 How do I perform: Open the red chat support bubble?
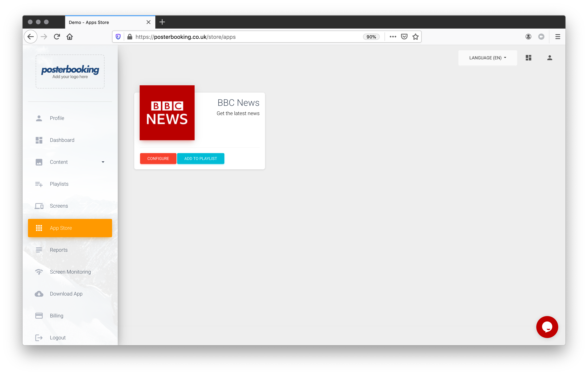pos(547,327)
